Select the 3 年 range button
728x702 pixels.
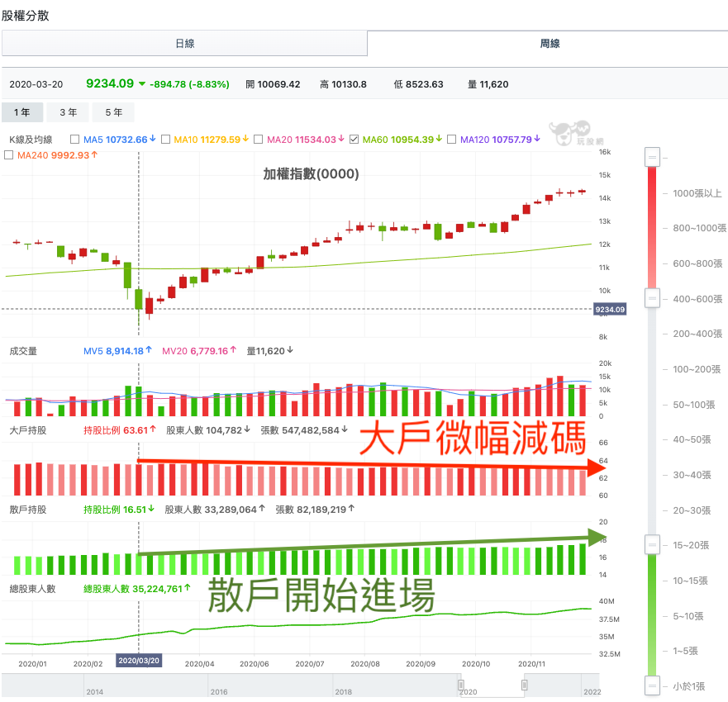click(x=68, y=112)
